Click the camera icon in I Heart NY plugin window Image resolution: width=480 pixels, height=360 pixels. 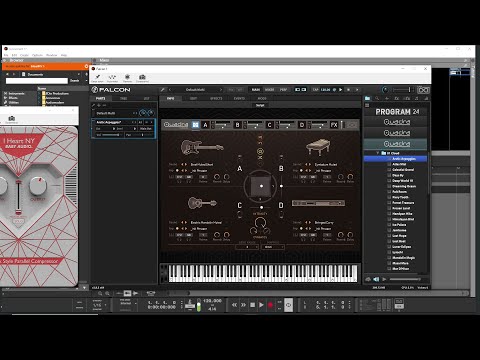12,119
